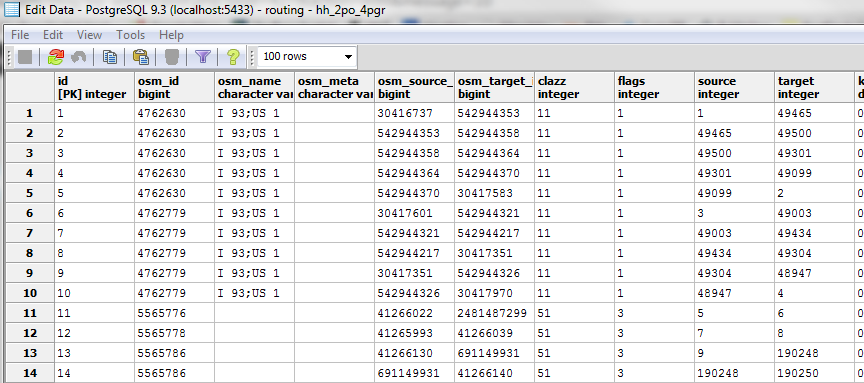Select the osm_meta column header
This screenshot has height=383, width=864.
tap(334, 88)
